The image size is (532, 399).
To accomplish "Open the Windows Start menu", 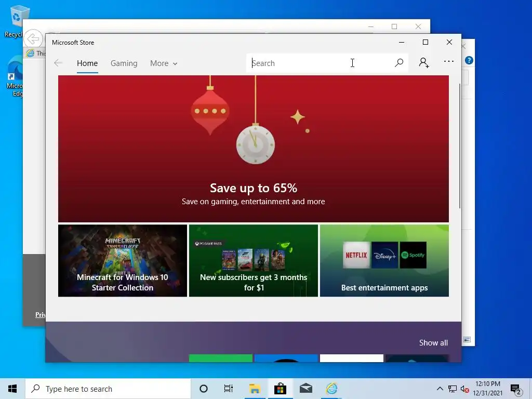I will click(12, 389).
